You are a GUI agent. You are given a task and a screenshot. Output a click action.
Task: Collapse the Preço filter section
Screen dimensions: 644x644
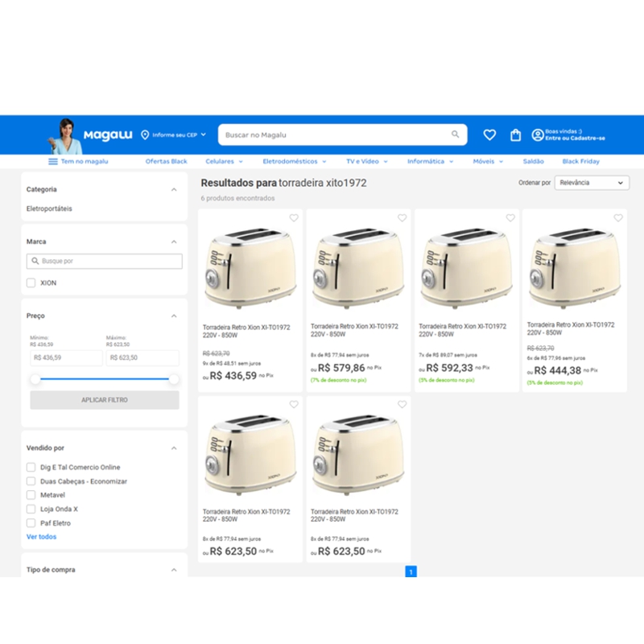174,316
